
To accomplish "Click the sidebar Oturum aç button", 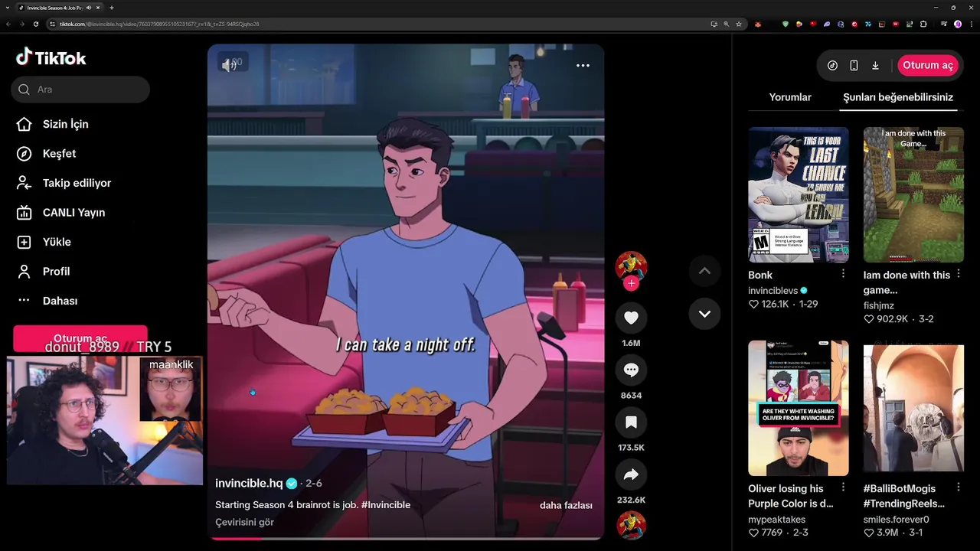I will [x=80, y=338].
